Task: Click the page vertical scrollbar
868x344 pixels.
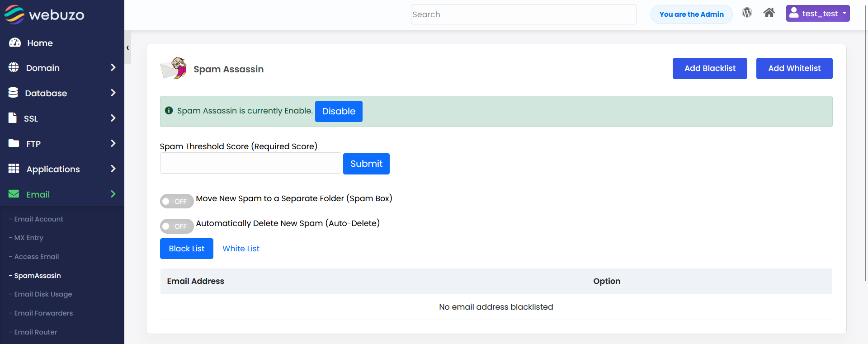Action: 865,142
